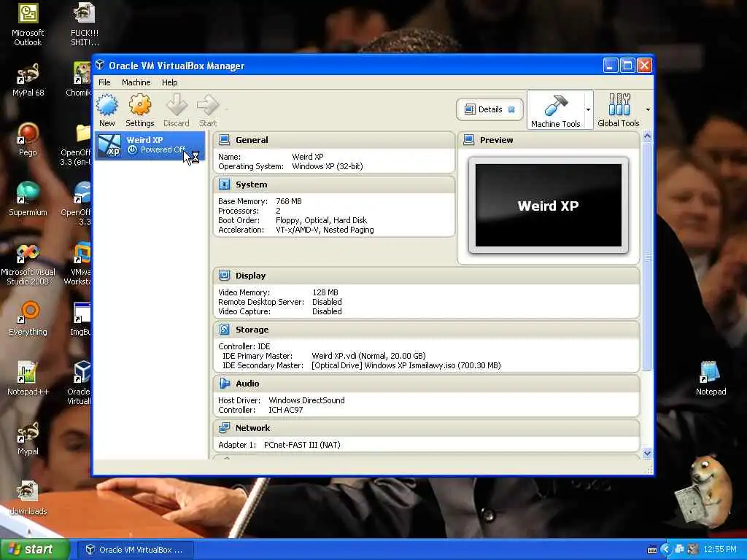The image size is (747, 560).
Task: Click the details pane scroll up arrow
Action: pyautogui.click(x=647, y=136)
